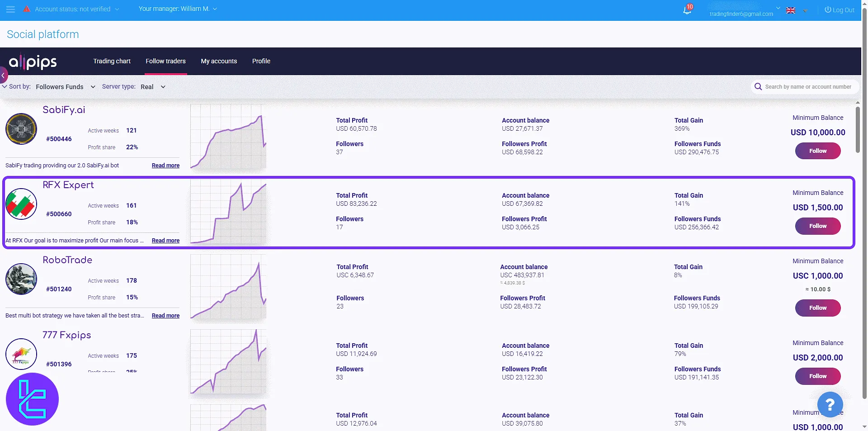
Task: Click the RoboTrade trader name
Action: [x=67, y=260]
